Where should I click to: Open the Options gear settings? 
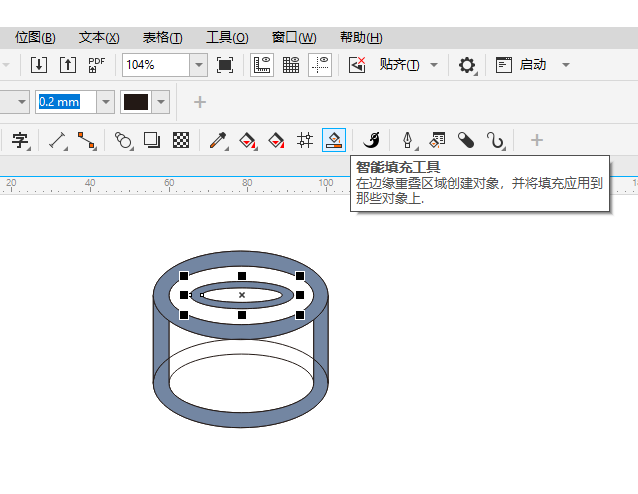point(467,65)
